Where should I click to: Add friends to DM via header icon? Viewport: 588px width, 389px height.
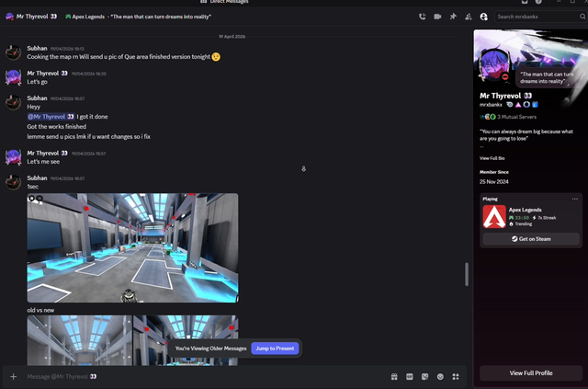(469, 17)
